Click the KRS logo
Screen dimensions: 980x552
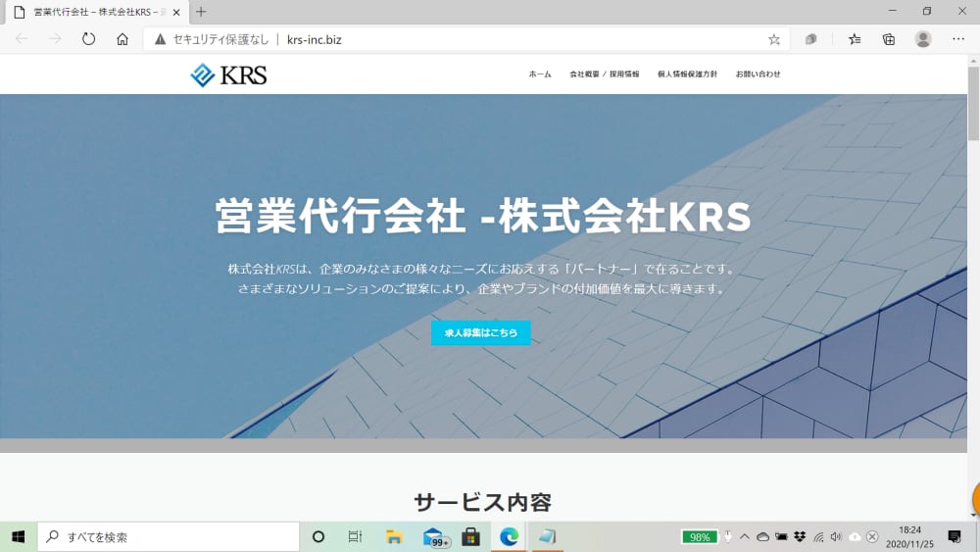[228, 75]
